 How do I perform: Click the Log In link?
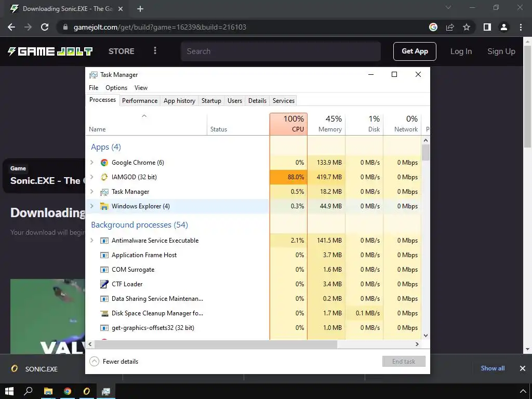(461, 51)
